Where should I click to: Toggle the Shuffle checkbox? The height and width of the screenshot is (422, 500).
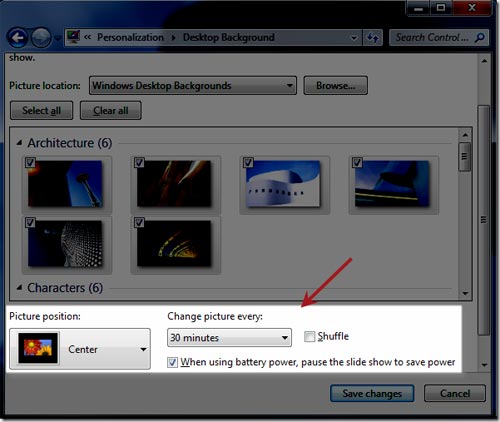pos(309,337)
